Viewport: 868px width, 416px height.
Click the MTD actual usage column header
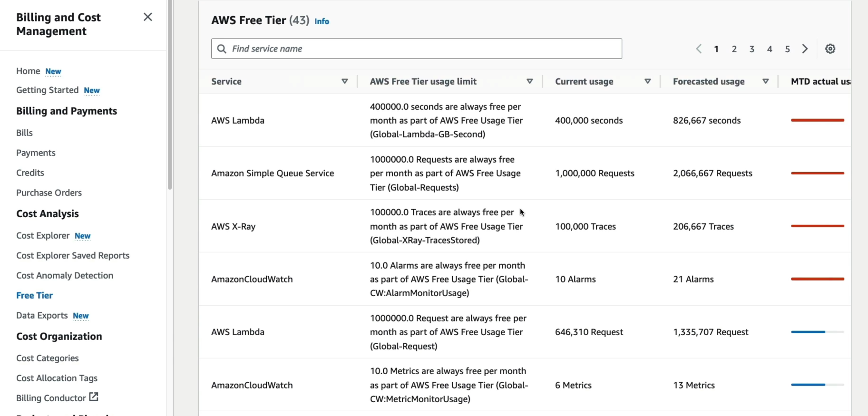click(x=820, y=81)
